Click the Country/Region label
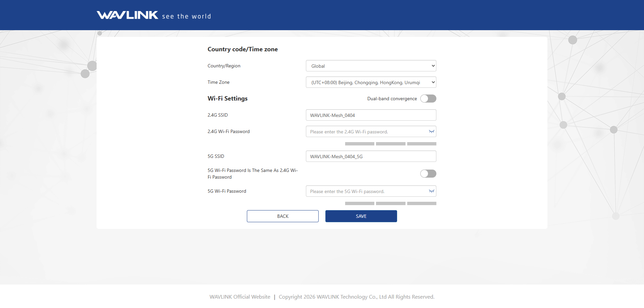This screenshot has height=308, width=644. tap(224, 66)
